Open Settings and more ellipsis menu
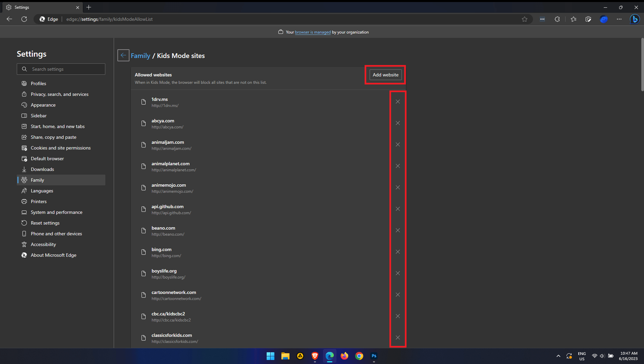 pos(619,19)
